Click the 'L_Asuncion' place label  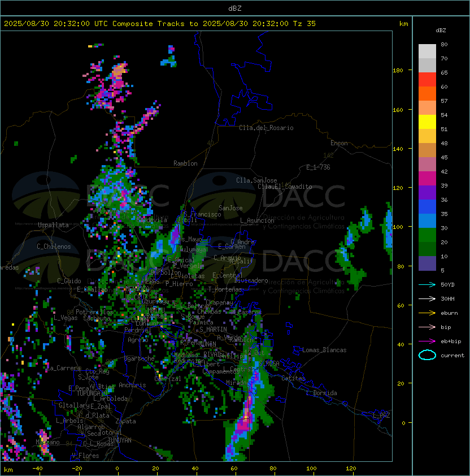coord(257,220)
